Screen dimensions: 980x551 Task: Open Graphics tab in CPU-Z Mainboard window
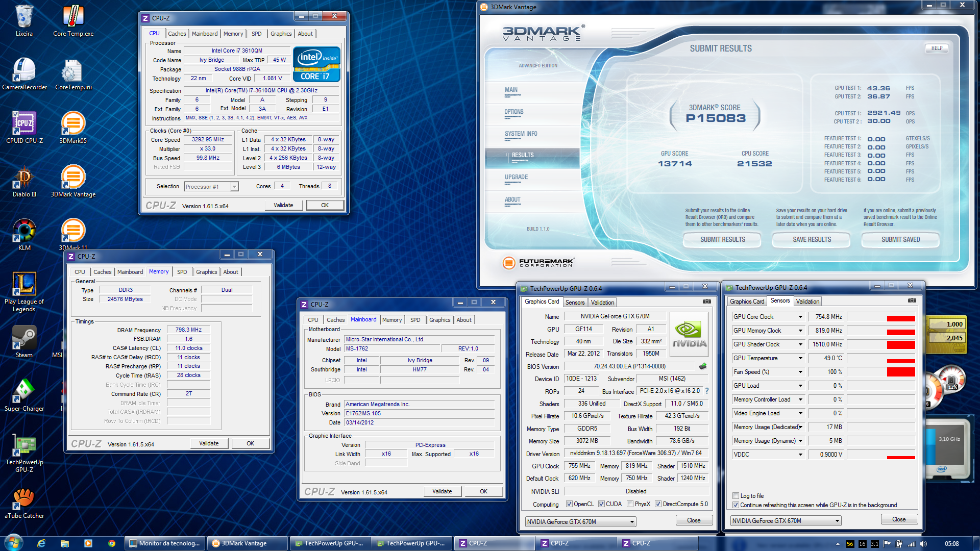click(x=440, y=320)
